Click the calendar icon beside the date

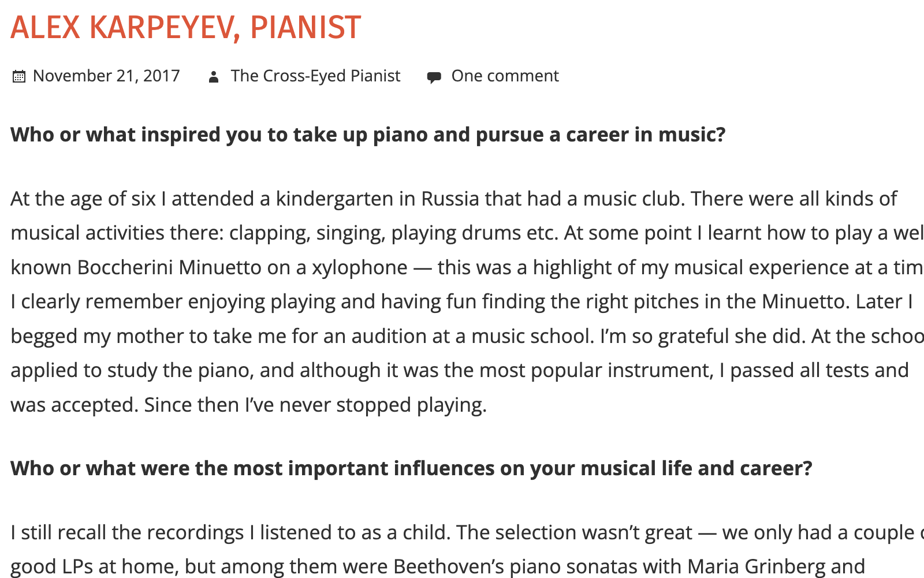click(19, 76)
